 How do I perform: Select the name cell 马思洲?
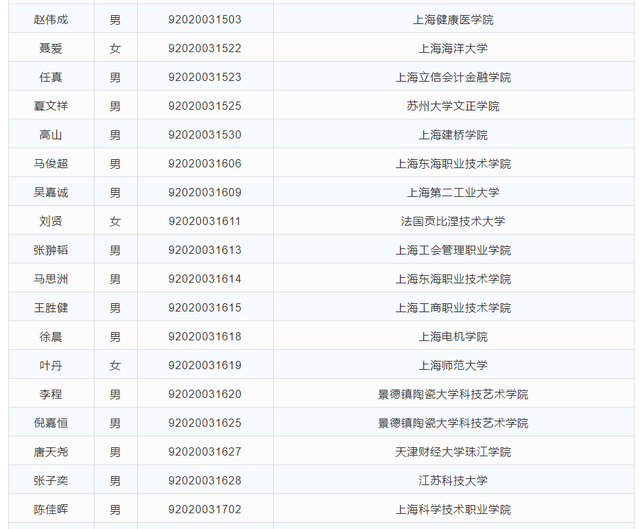(x=51, y=279)
